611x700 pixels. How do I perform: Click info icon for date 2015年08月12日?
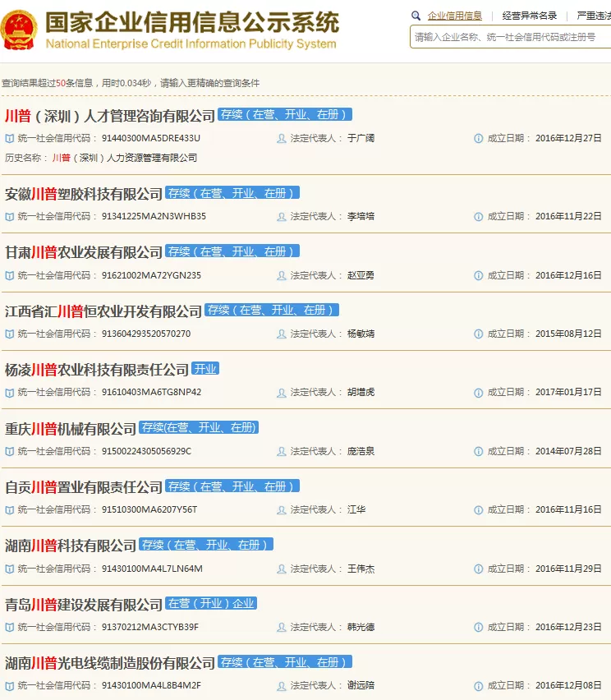pos(479,334)
